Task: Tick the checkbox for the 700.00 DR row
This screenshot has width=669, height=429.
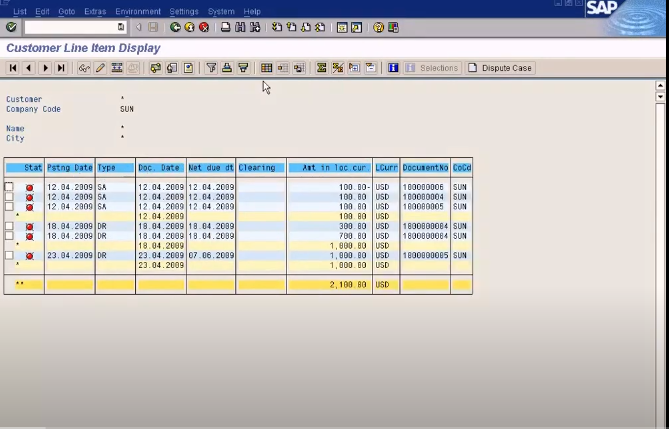Action: (x=9, y=236)
